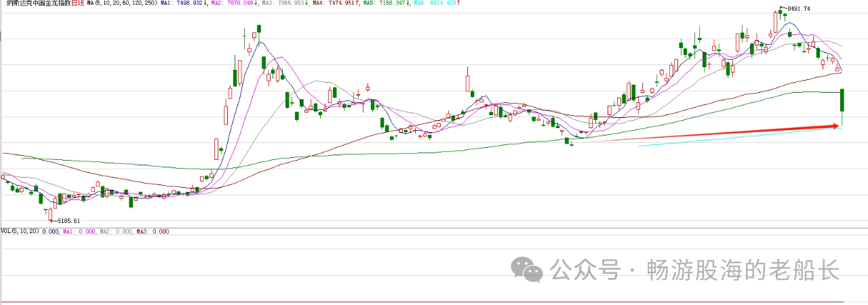Select the latest large green candlestick
Viewport: 868px width, 305px height.
[842, 100]
